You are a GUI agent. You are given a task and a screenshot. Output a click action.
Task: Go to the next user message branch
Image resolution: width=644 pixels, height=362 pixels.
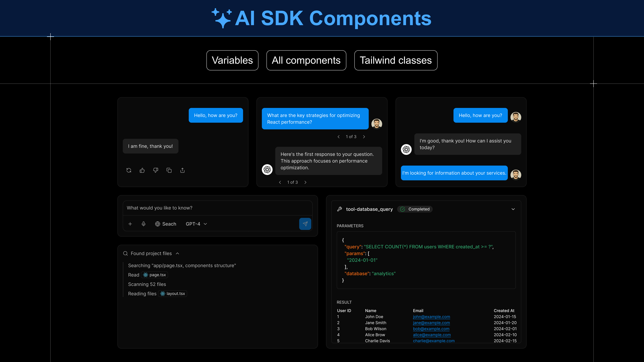364,137
